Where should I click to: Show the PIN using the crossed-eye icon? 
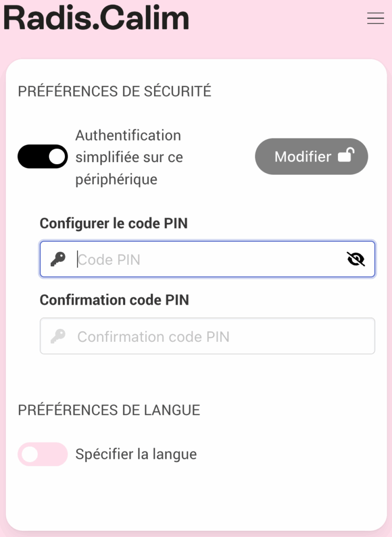(356, 259)
